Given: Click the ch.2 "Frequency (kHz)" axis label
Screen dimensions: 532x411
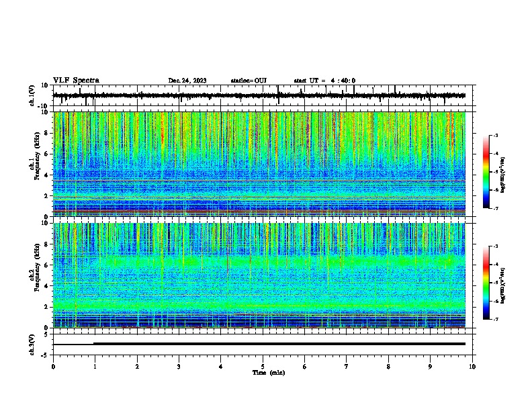Looking at the screenshot, I should [x=37, y=267].
